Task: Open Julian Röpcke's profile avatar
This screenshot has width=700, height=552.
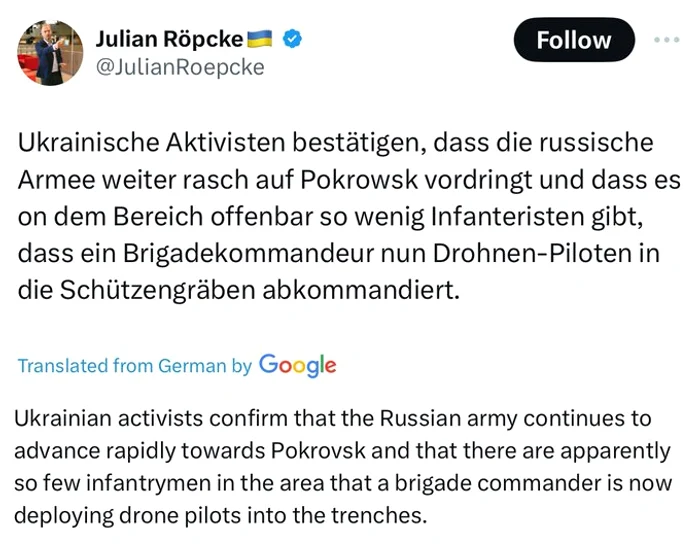Action: point(50,53)
